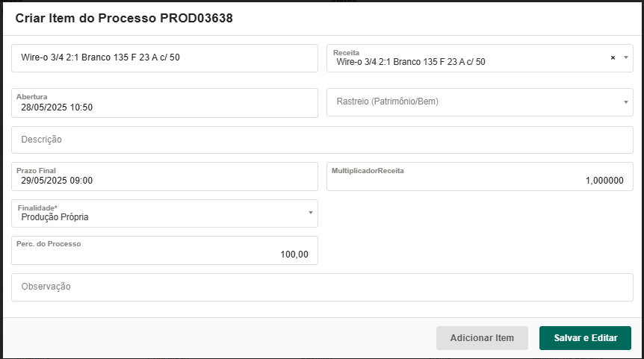Click into the Descrição field
The height and width of the screenshot is (359, 644).
click(x=321, y=140)
